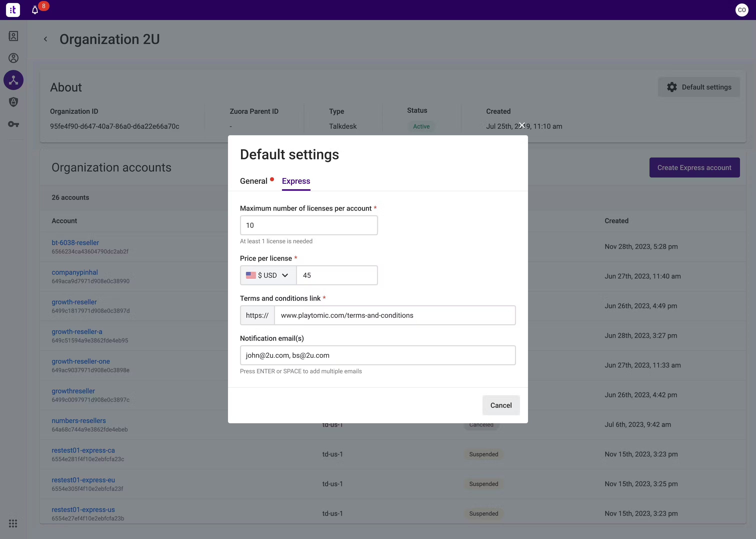756x539 pixels.
Task: Click the Talkdesk type value
Action: (343, 126)
